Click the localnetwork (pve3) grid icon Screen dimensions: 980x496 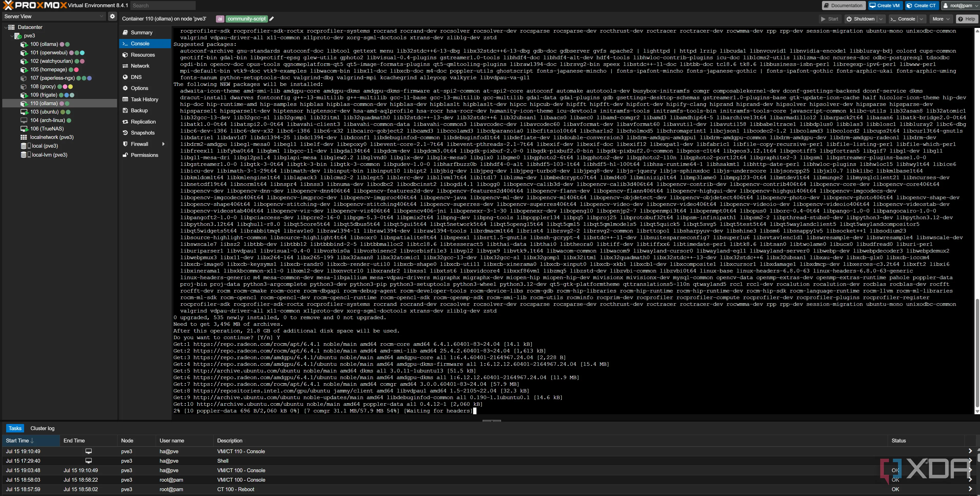(24, 137)
